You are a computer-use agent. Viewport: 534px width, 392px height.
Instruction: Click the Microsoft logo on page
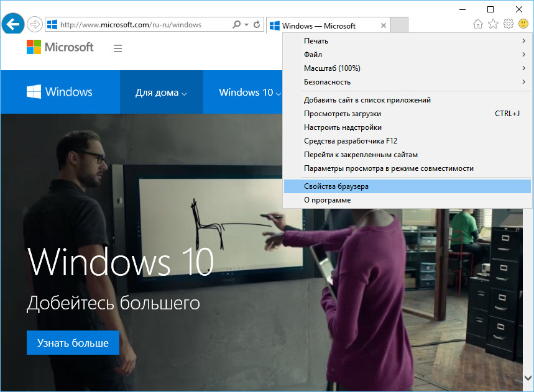[x=60, y=47]
